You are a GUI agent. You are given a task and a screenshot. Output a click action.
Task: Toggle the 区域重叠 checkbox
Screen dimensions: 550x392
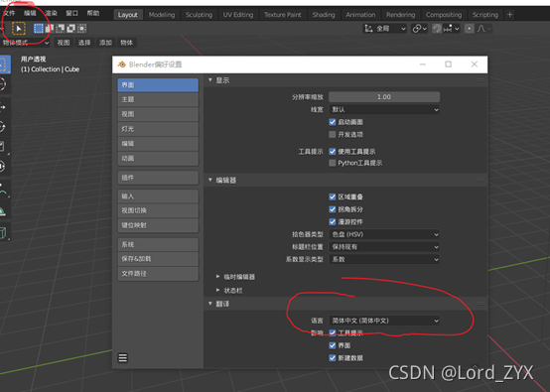pyautogui.click(x=333, y=196)
